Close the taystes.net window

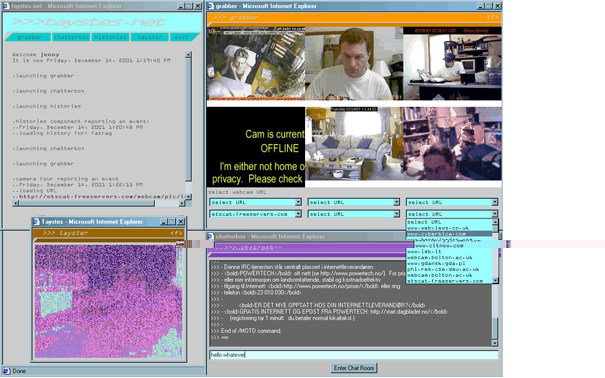tap(198, 6)
